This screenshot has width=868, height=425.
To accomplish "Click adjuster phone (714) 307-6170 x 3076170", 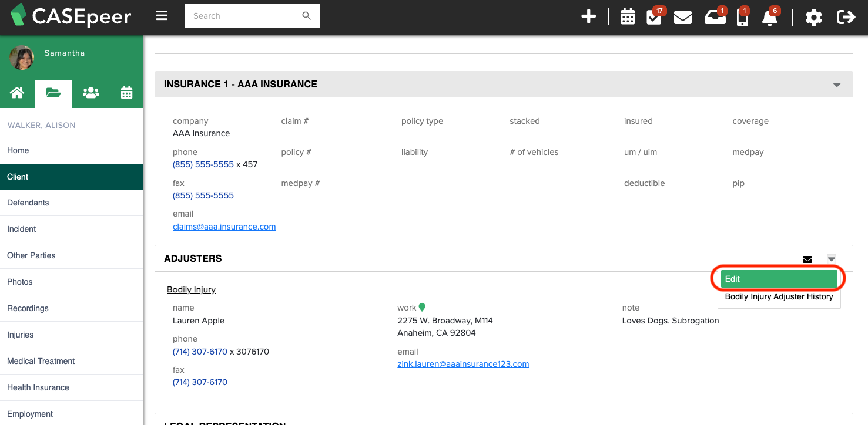I will coord(221,352).
